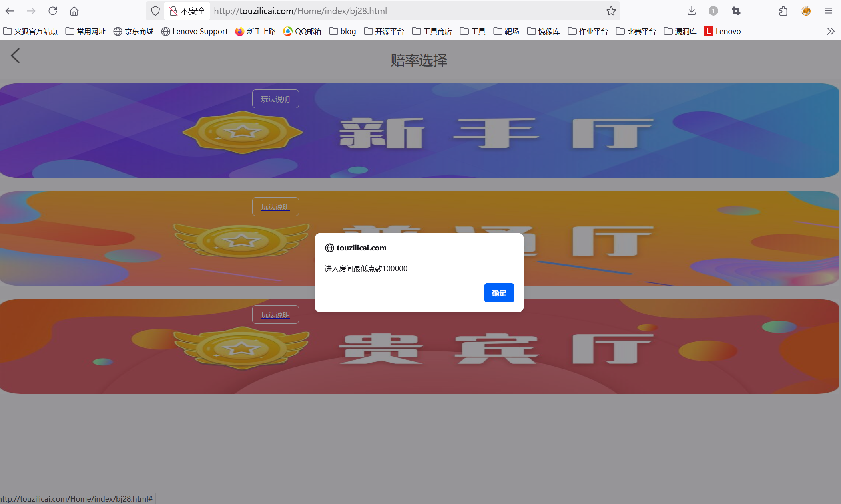Open the 工具商店 bookmark folder

pyautogui.click(x=432, y=31)
